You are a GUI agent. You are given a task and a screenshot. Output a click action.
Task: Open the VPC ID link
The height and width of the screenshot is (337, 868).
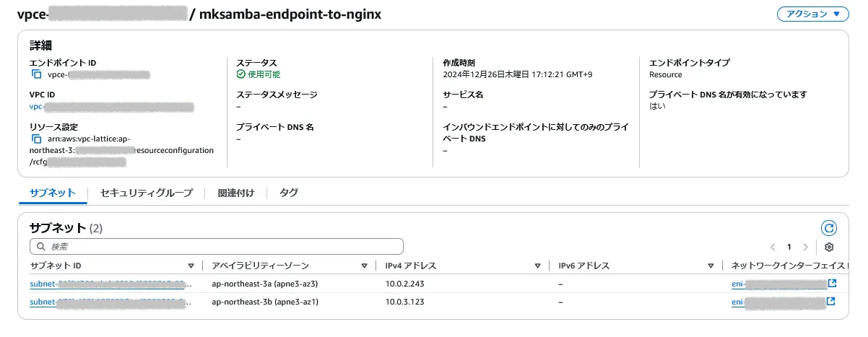click(111, 107)
